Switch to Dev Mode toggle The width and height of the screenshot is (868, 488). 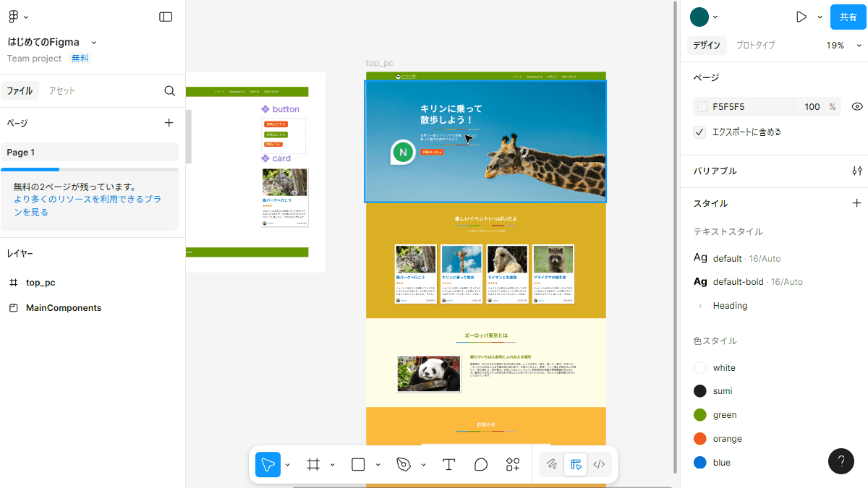pos(599,465)
